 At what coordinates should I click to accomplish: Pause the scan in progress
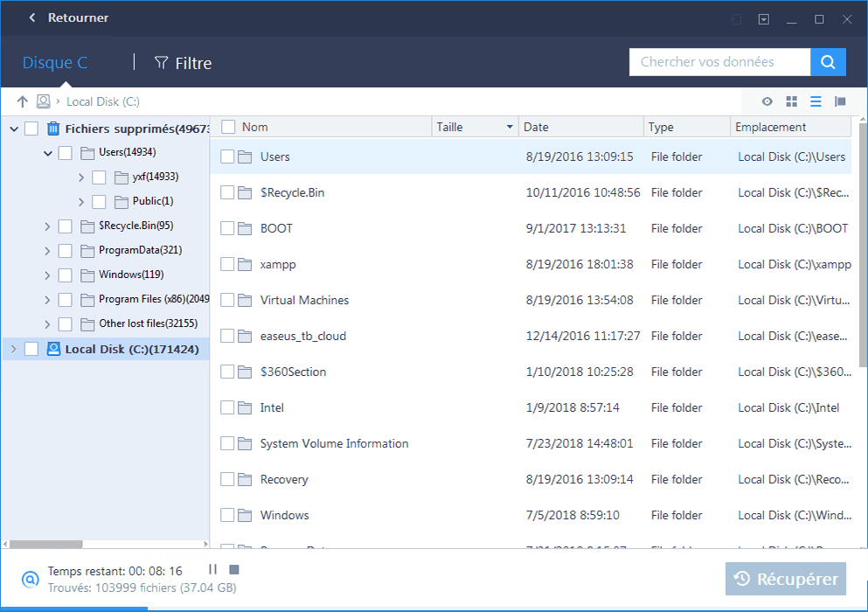pos(212,569)
